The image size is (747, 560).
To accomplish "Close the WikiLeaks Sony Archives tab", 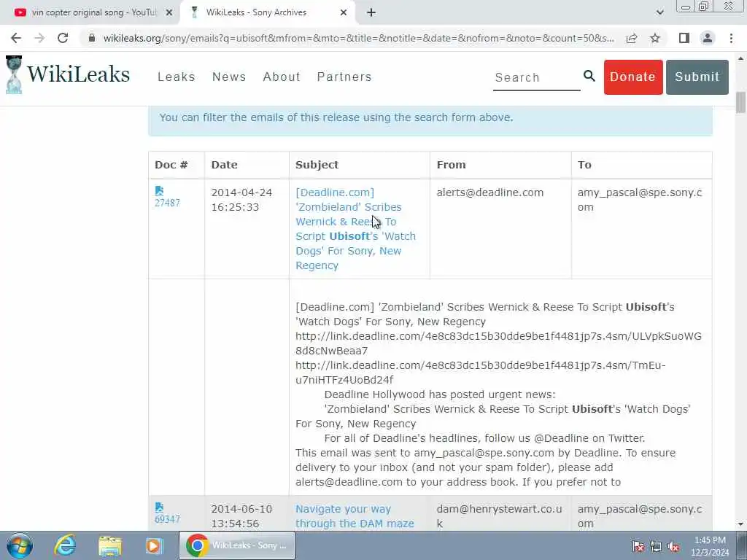I will (x=344, y=12).
